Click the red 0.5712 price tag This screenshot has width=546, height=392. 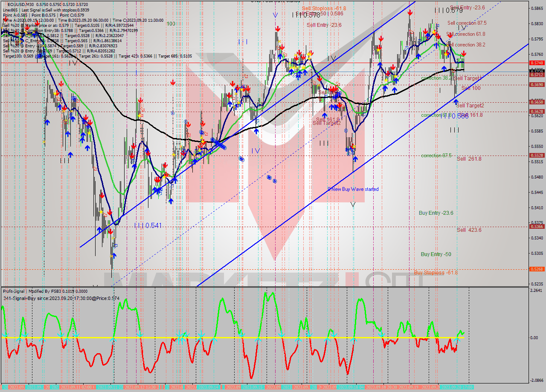click(537, 75)
